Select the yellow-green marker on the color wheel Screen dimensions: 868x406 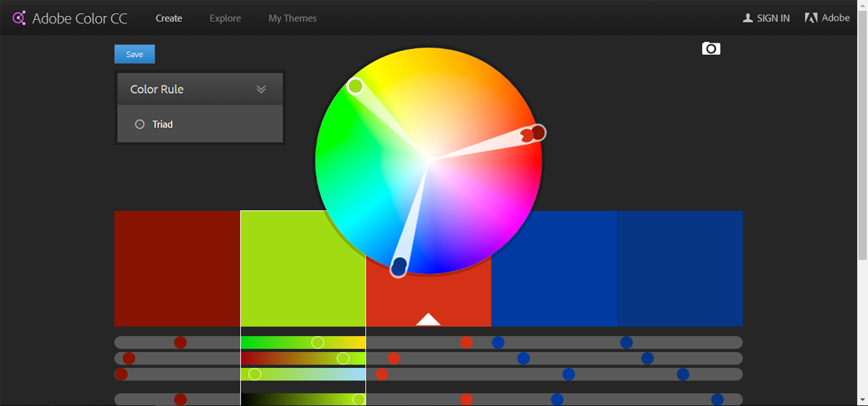[x=355, y=85]
